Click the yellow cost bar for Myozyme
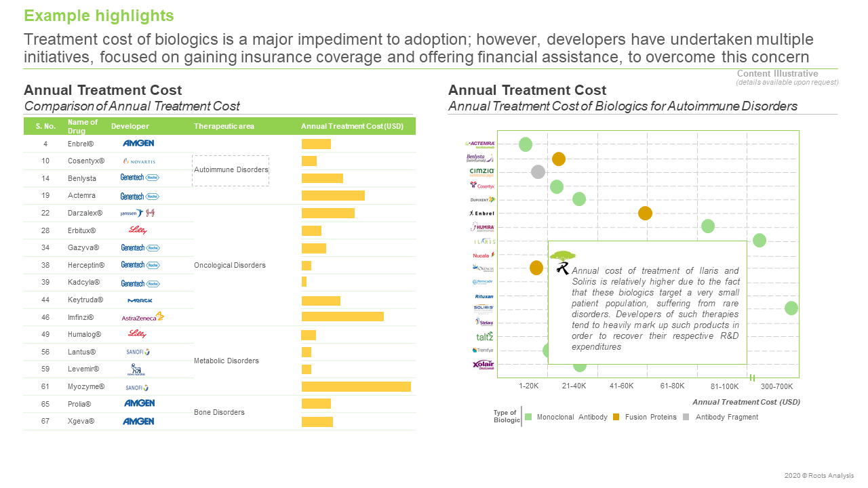Screen dimensions: 868x488 coord(356,386)
